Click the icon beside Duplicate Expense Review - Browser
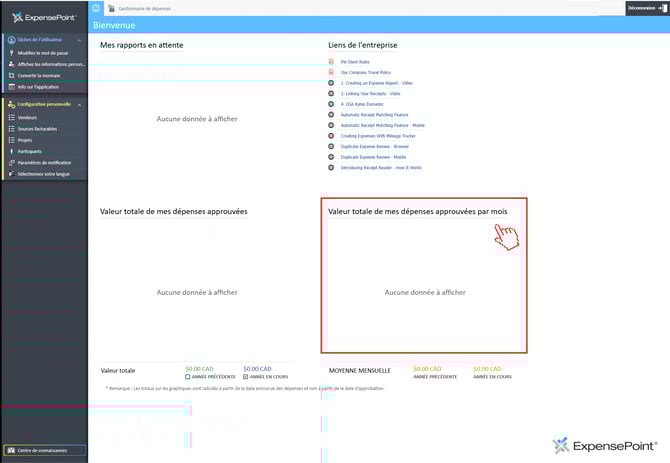 (331, 146)
